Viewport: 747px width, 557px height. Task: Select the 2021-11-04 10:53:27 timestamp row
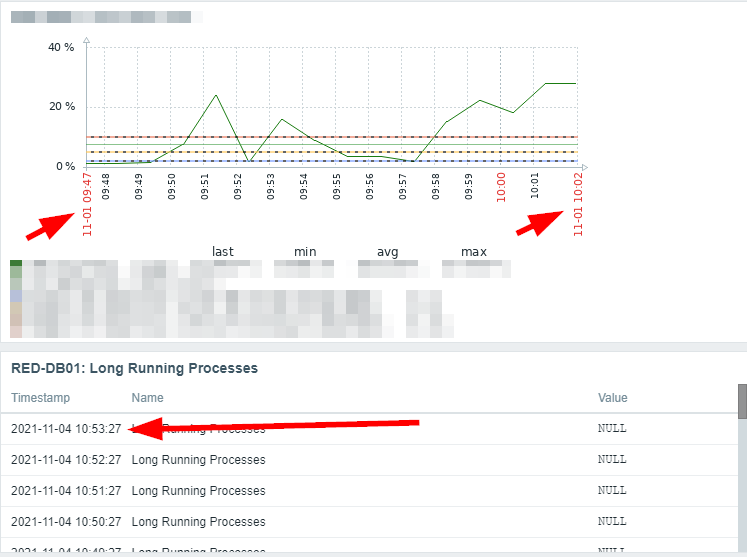point(369,429)
